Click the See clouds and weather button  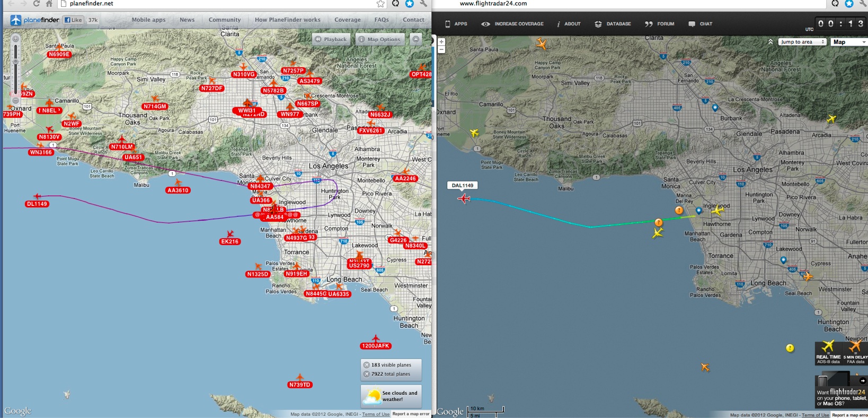(x=391, y=396)
